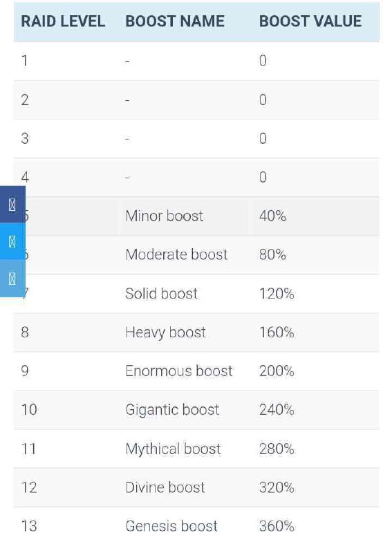
Task: Select the Genesis boost entry
Action: coord(171,526)
